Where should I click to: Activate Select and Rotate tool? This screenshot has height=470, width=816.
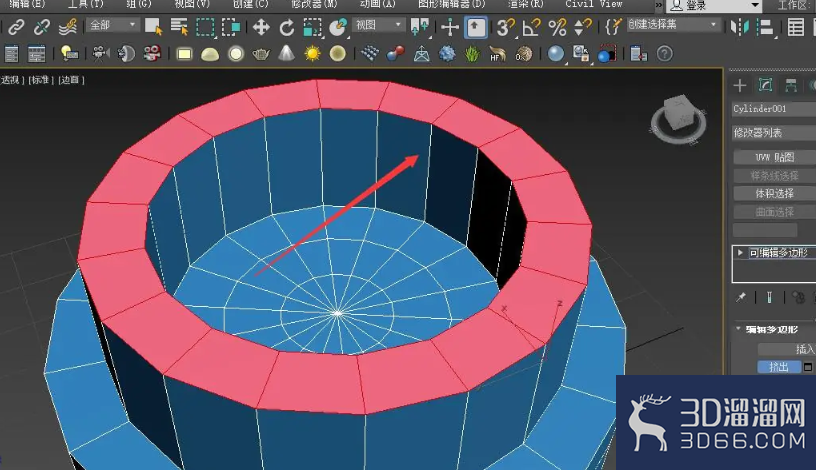click(x=286, y=27)
